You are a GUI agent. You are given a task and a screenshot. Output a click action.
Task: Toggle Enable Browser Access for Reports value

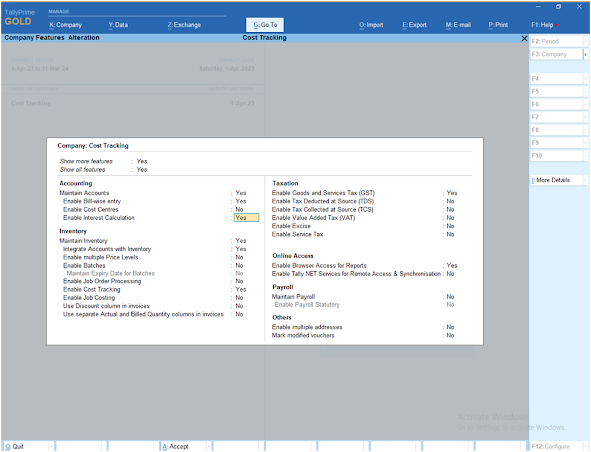point(452,266)
